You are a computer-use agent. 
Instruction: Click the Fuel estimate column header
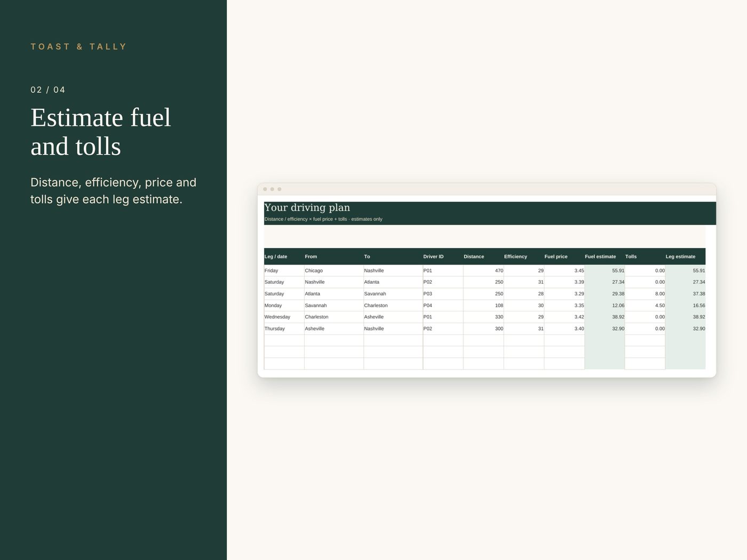605,257
